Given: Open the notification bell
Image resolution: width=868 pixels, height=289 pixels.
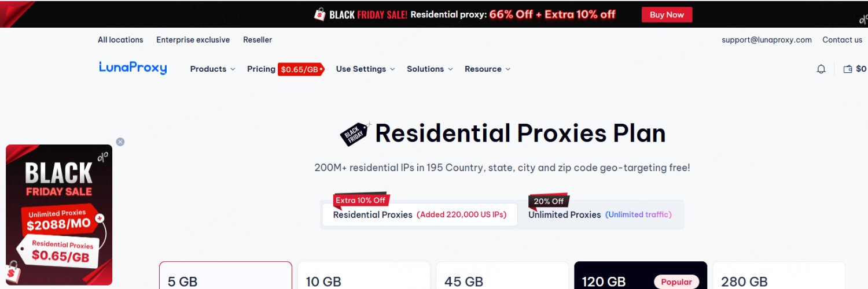Looking at the screenshot, I should click(x=821, y=69).
